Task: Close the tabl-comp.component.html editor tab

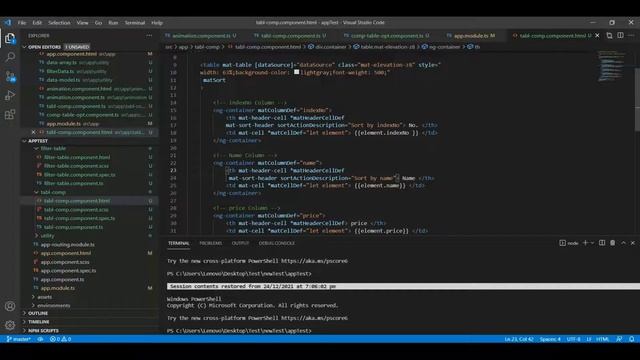Action: pyautogui.click(x=597, y=36)
